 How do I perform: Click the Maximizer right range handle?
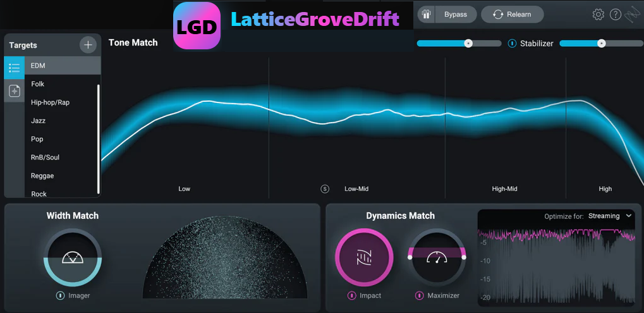(464, 257)
